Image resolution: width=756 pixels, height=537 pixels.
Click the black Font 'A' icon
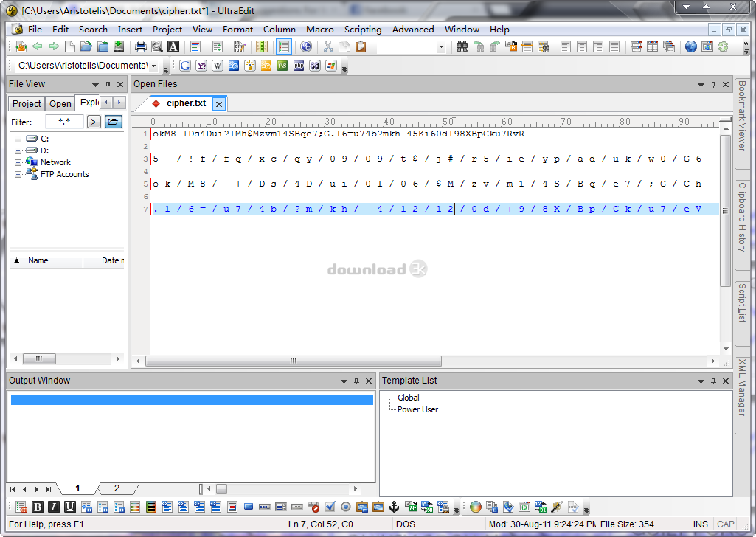pos(173,46)
